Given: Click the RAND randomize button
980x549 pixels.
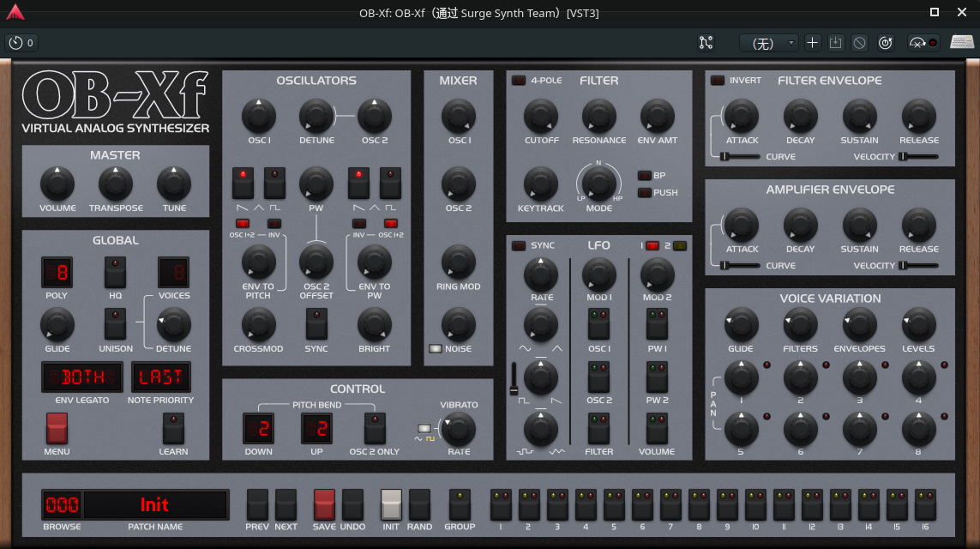Looking at the screenshot, I should pos(419,504).
